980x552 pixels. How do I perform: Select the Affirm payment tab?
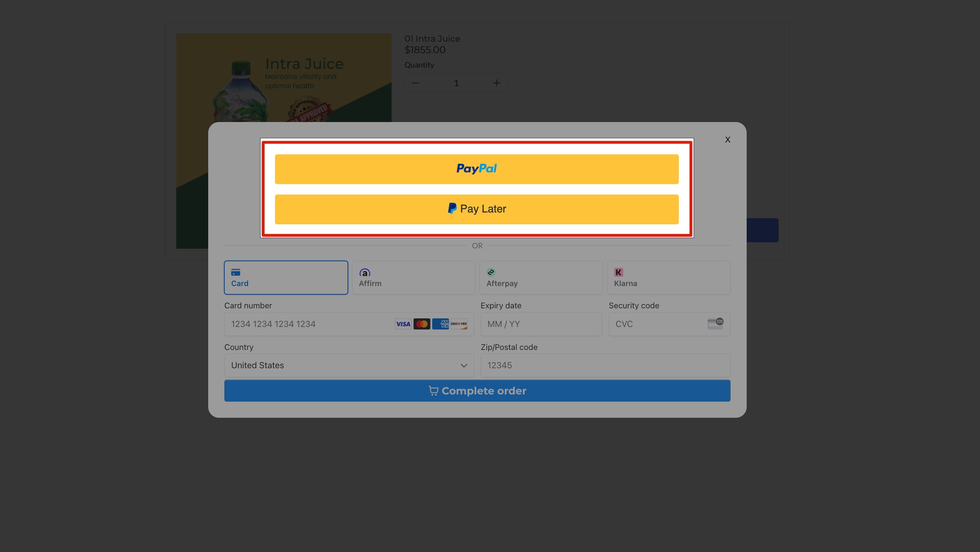pyautogui.click(x=413, y=277)
